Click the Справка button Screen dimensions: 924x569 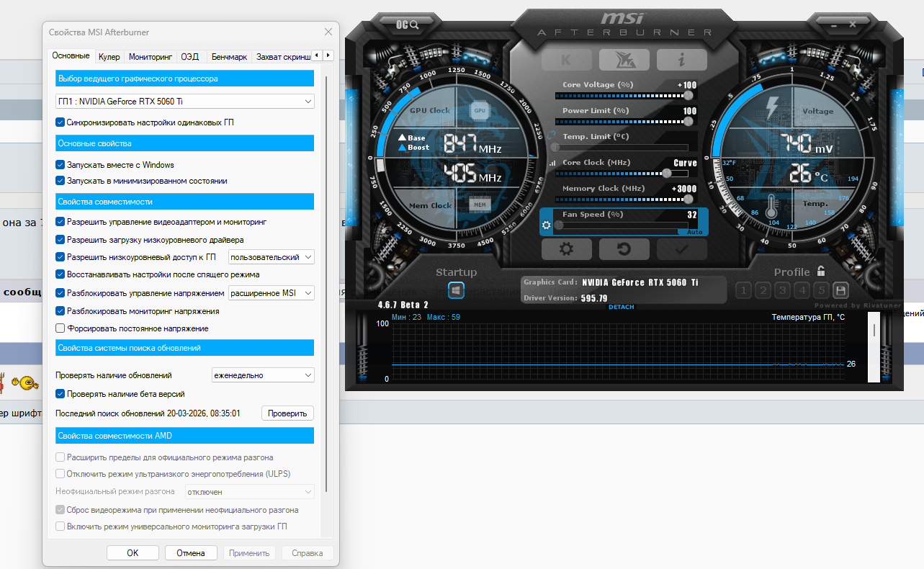click(x=308, y=553)
